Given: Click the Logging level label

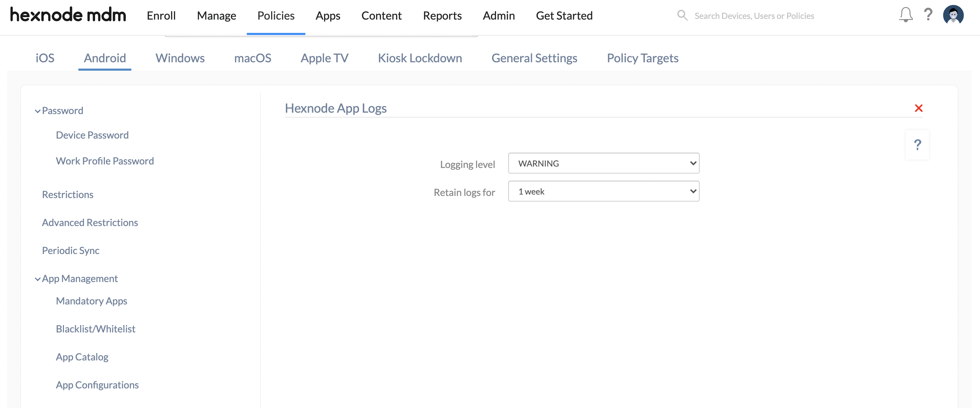Looking at the screenshot, I should [x=467, y=164].
